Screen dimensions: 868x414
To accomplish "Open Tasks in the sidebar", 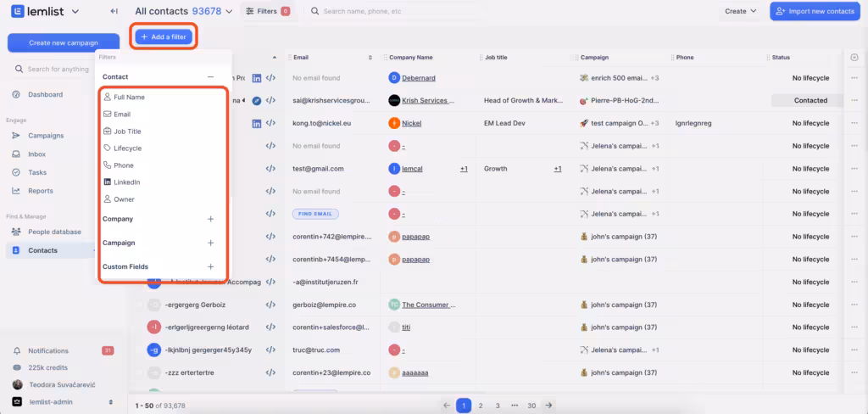I will point(37,172).
